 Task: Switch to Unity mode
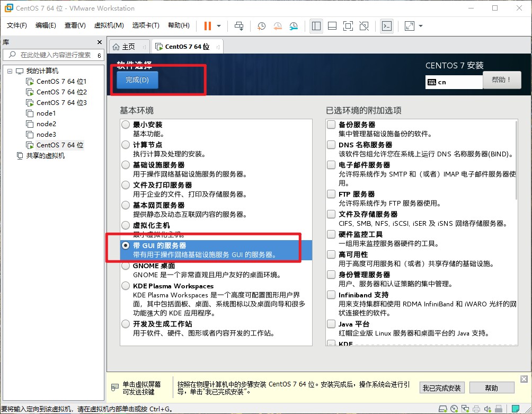pos(364,26)
